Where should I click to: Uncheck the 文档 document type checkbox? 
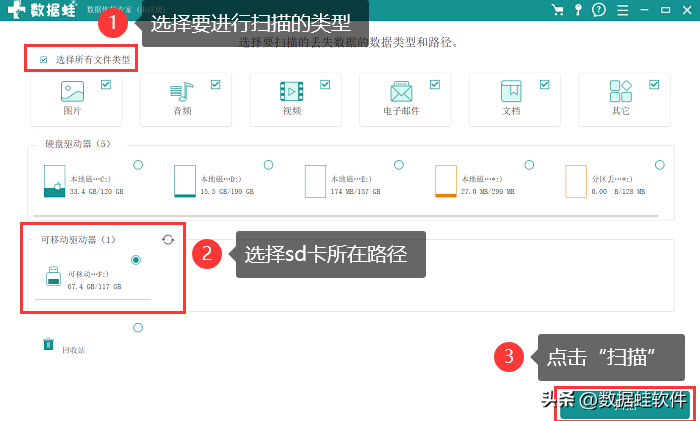[544, 84]
